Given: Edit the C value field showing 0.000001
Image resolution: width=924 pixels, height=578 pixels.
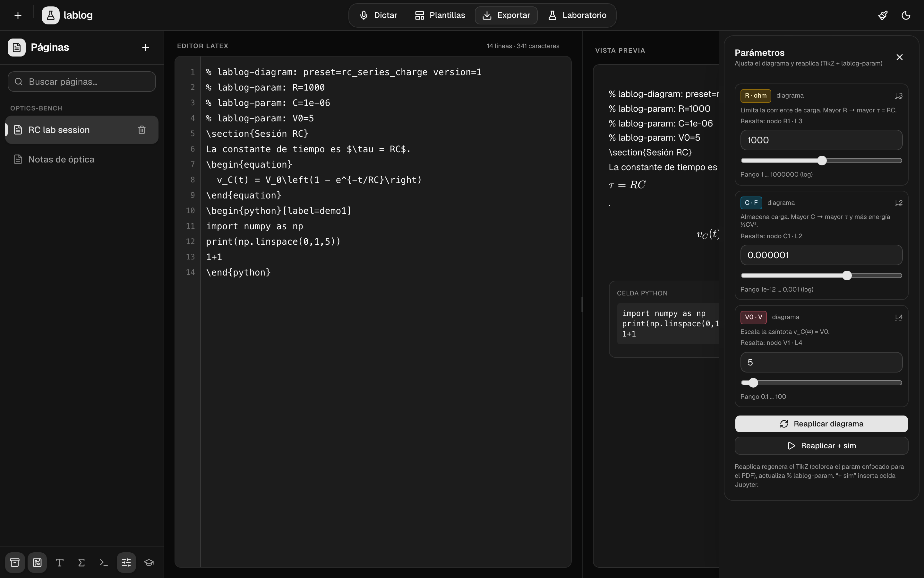Looking at the screenshot, I should (x=821, y=255).
